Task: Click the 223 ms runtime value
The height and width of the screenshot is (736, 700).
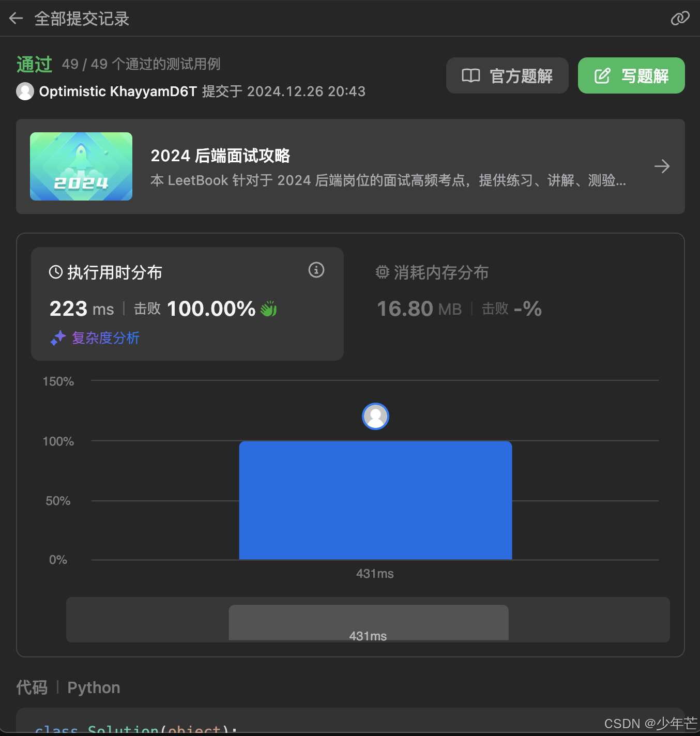Action: 82,309
